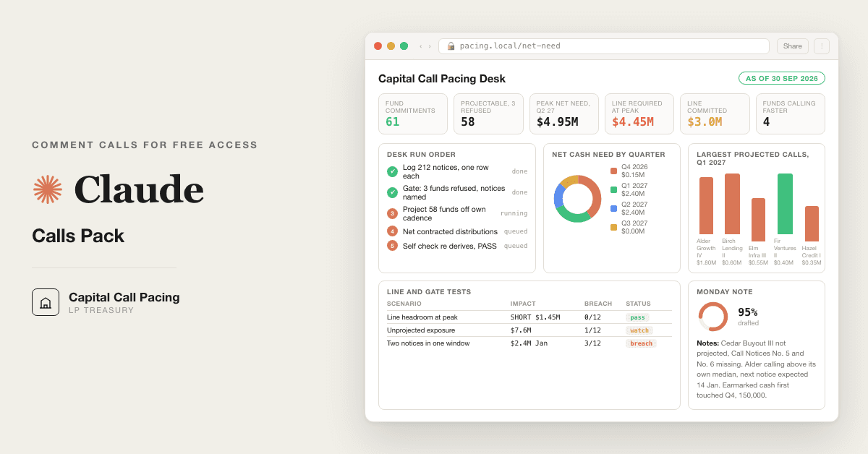Click the green check for Gate: 3 funds refused
This screenshot has height=454, width=868.
coord(392,192)
